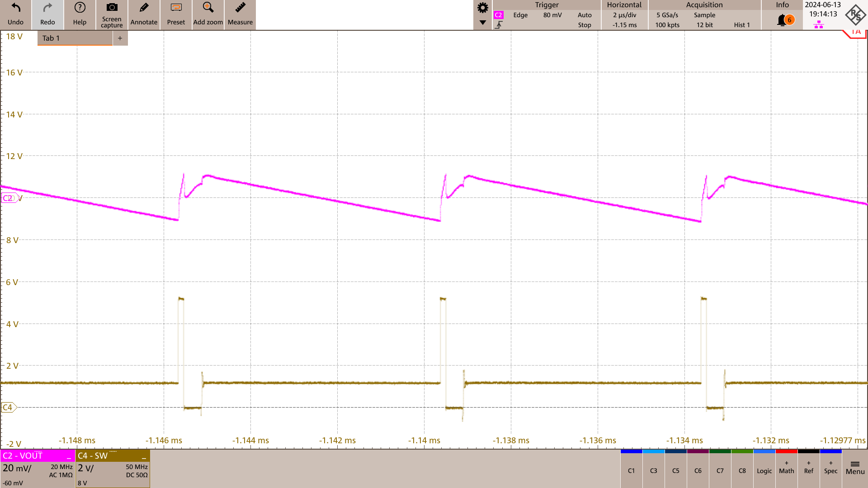Open the Help icon
The image size is (868, 488).
[x=80, y=15]
